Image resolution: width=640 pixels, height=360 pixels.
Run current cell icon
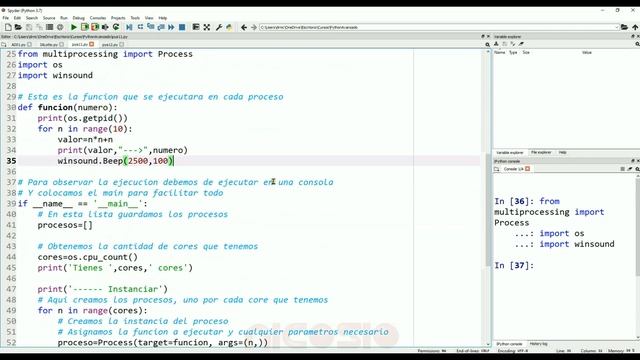coord(84,27)
